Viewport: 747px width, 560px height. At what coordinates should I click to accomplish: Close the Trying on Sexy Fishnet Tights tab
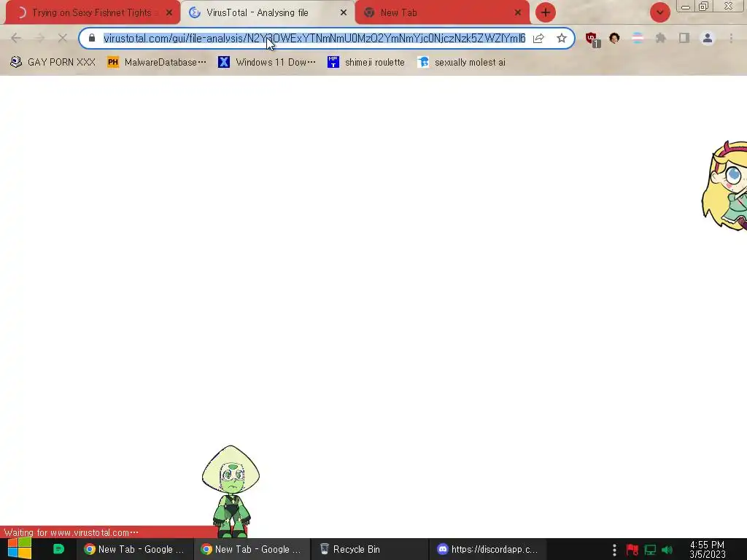coord(169,13)
